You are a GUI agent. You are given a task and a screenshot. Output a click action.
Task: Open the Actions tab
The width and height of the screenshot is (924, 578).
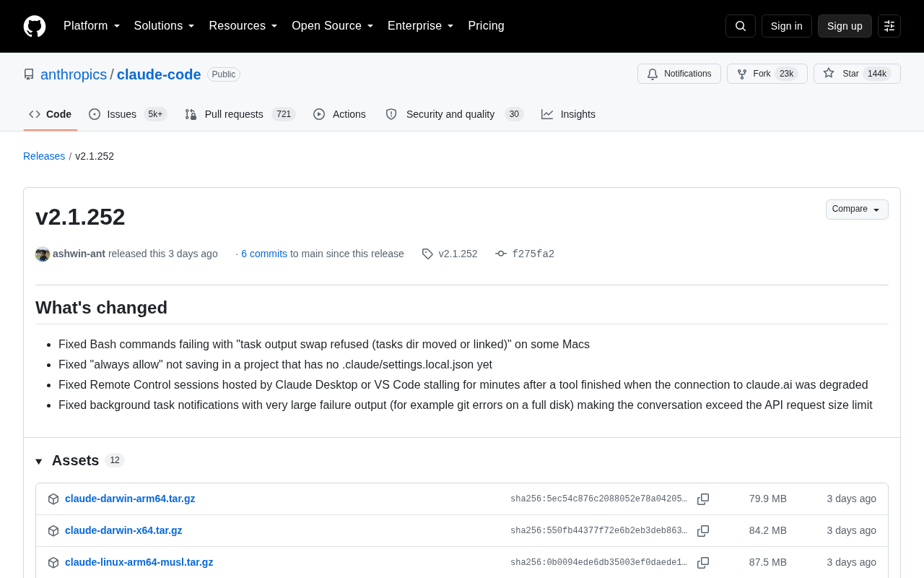pos(339,114)
